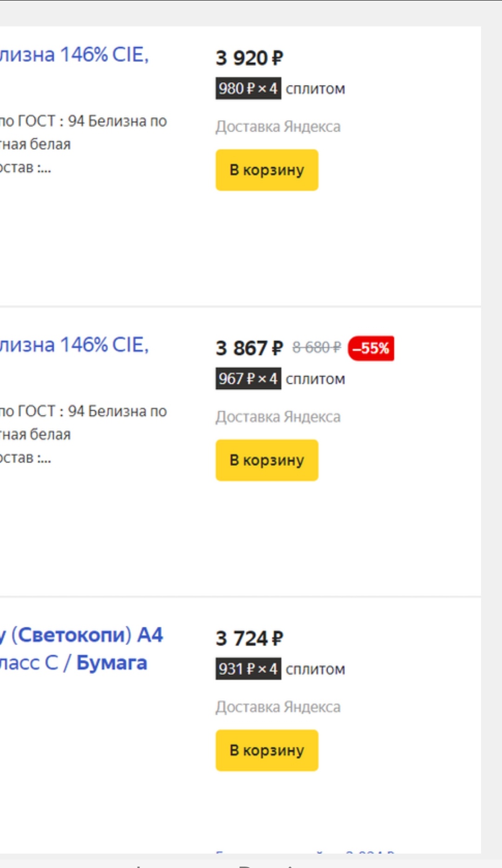The width and height of the screenshot is (502, 868).
Task: Click 'Доставка Яндекса' under the 967 ₽ split
Action: (278, 417)
